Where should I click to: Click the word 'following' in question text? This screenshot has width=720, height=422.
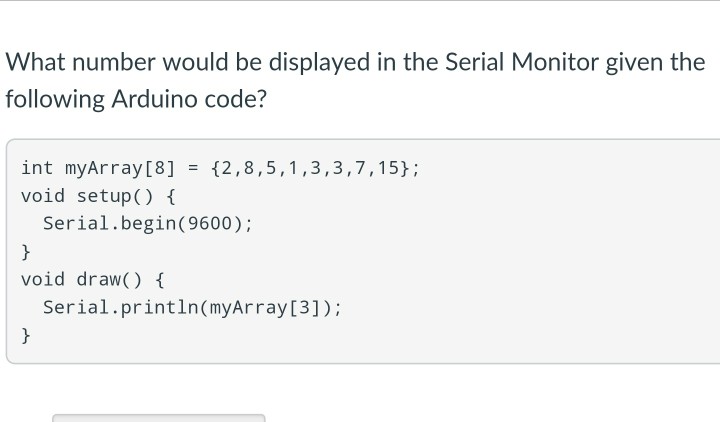point(55,100)
